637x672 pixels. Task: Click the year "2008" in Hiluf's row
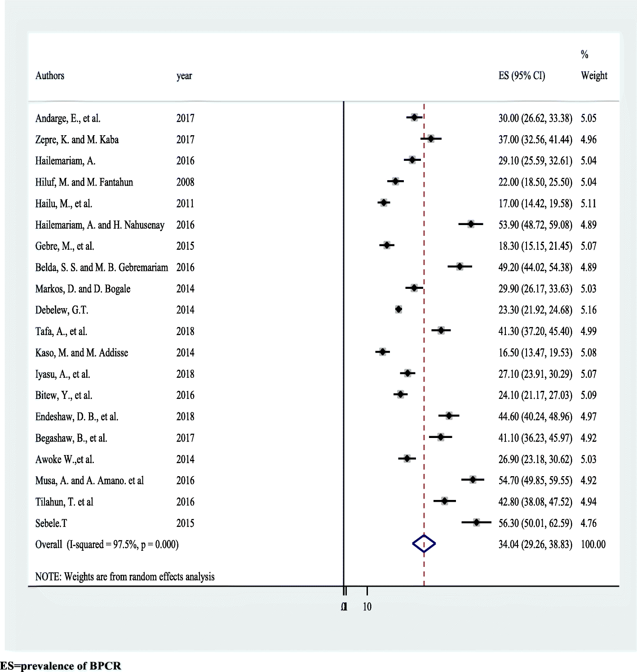click(x=185, y=182)
